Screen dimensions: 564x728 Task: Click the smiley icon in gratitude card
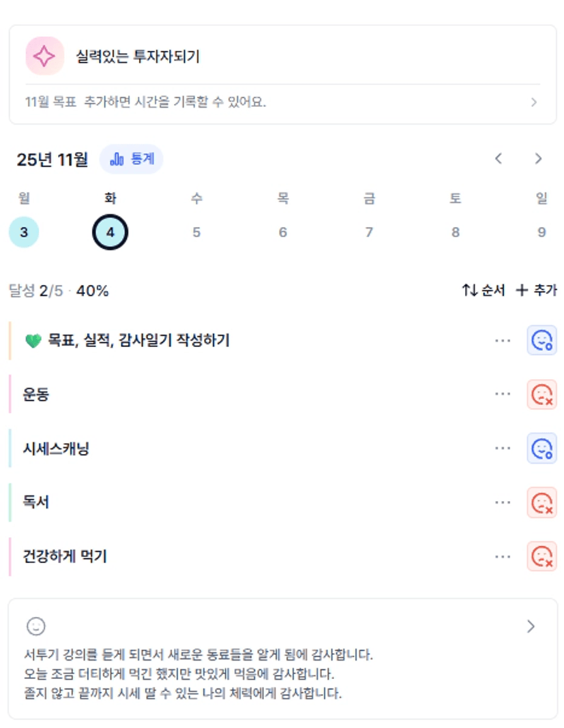pos(35,626)
